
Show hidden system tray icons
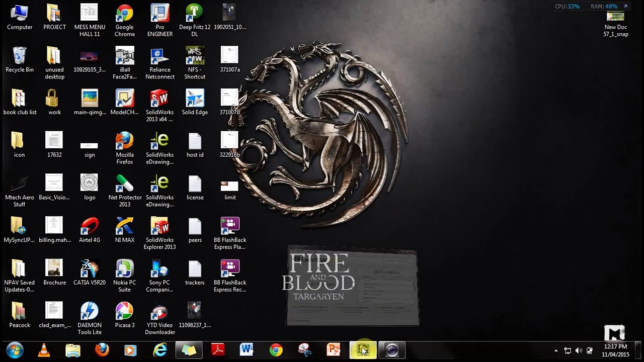pyautogui.click(x=556, y=350)
